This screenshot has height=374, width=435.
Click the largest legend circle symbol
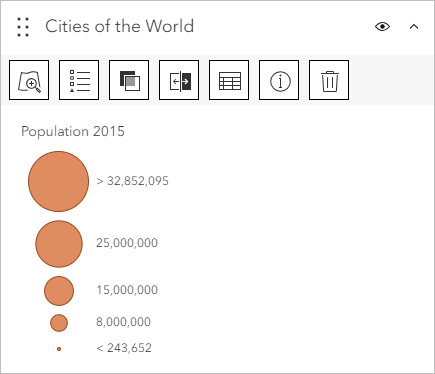click(59, 181)
